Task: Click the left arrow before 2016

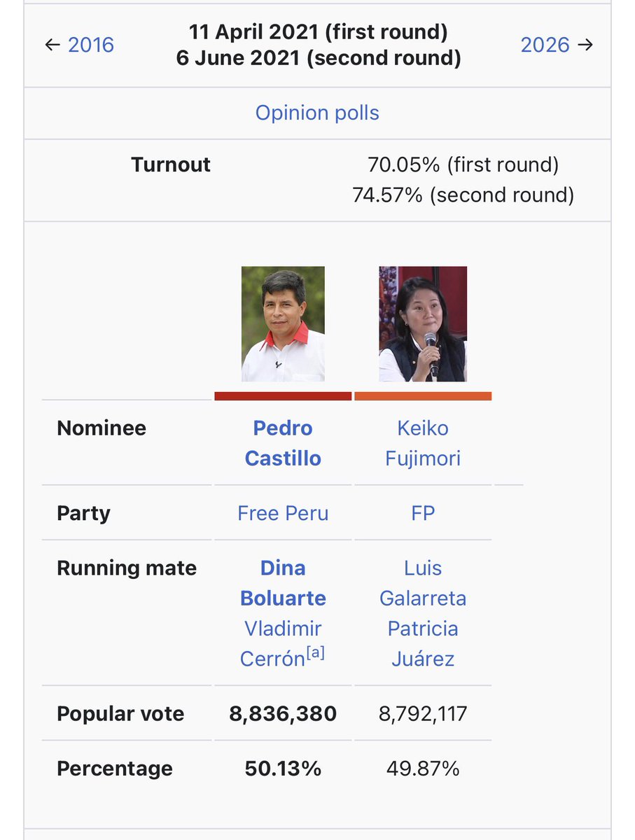Action: click(x=53, y=45)
